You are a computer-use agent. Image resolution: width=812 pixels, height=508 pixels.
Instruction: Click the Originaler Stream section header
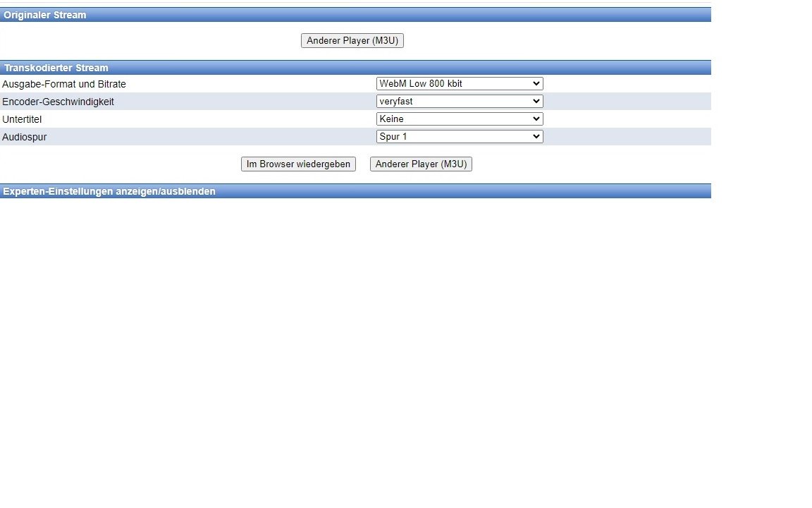45,15
